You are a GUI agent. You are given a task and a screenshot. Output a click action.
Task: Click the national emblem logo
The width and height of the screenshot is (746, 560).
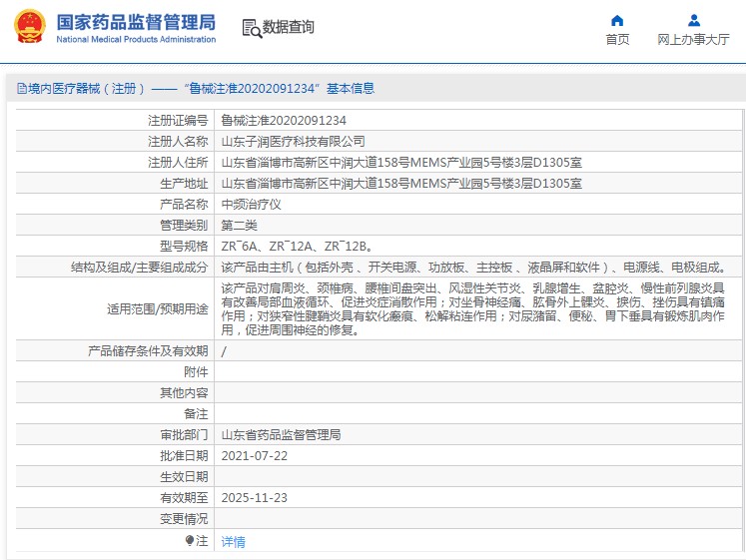click(x=30, y=26)
